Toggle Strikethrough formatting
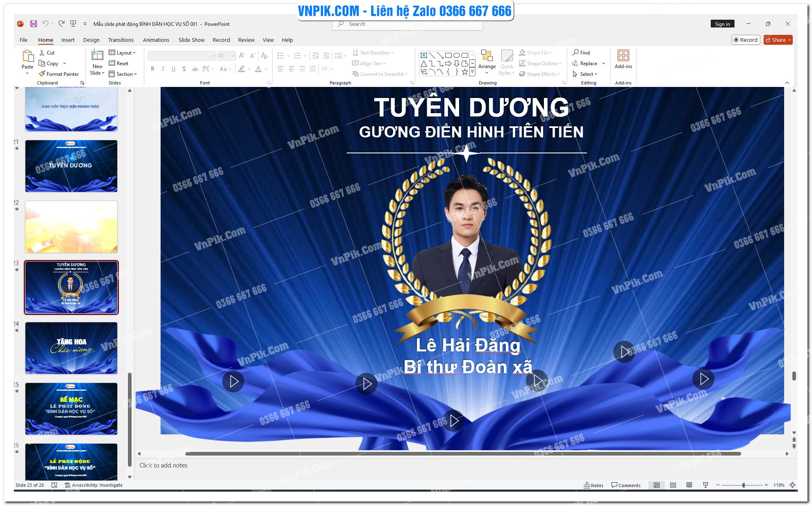 (x=195, y=68)
